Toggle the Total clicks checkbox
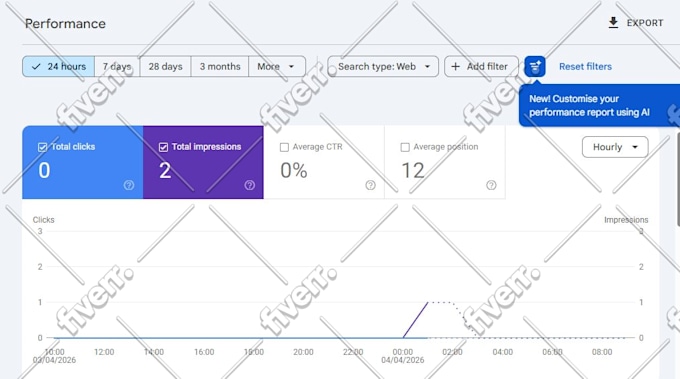 click(x=42, y=147)
